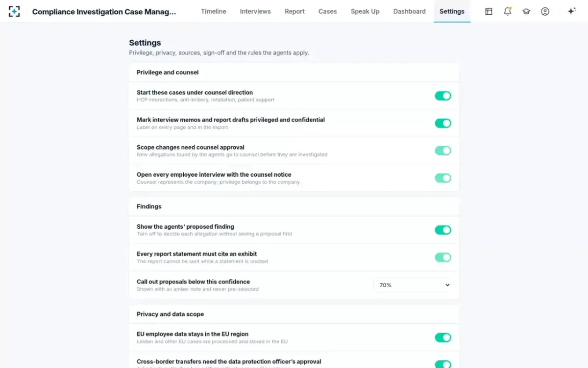Viewport: 588px width, 368px height.
Task: Click 'The report cannot be sent' description
Action: pyautogui.click(x=202, y=261)
